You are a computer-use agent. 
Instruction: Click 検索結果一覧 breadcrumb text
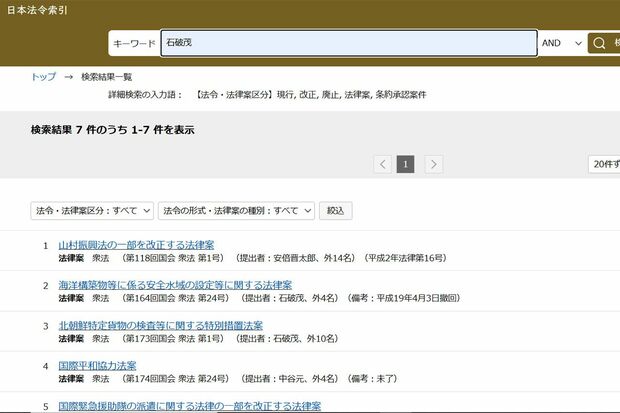107,77
